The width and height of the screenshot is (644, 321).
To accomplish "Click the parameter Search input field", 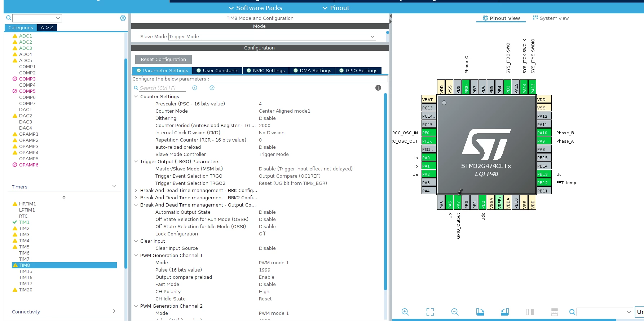I will pos(162,88).
